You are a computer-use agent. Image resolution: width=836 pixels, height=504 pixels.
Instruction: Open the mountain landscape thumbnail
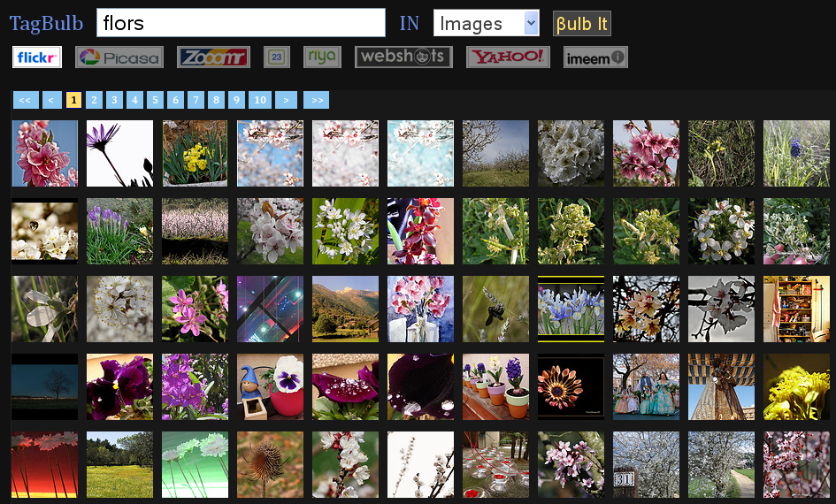(x=346, y=309)
